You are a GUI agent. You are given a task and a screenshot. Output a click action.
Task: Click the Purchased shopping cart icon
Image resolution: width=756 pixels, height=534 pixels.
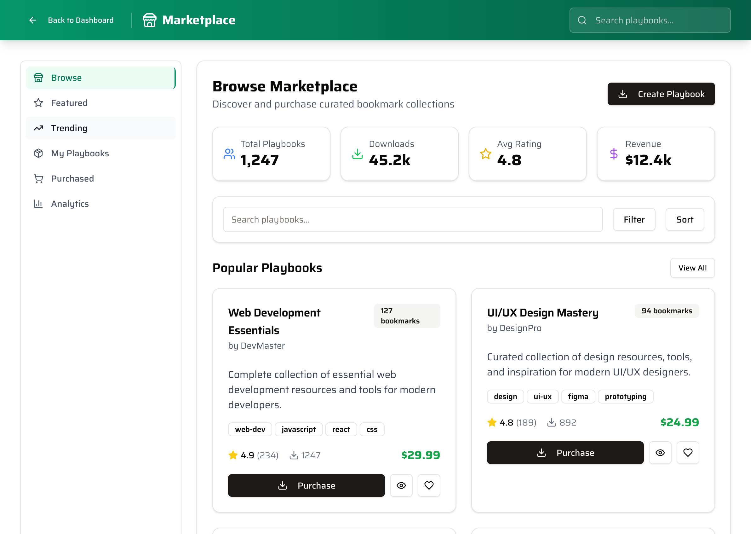[38, 178]
